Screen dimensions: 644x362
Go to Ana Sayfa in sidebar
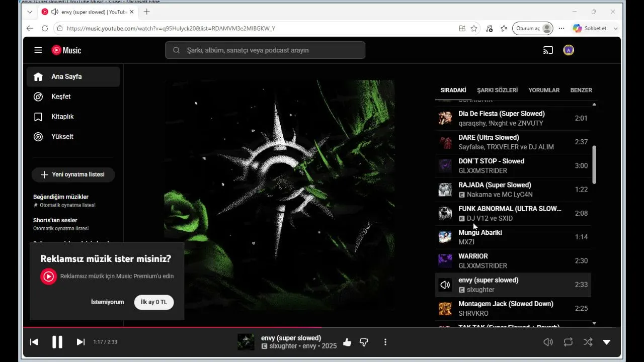73,77
